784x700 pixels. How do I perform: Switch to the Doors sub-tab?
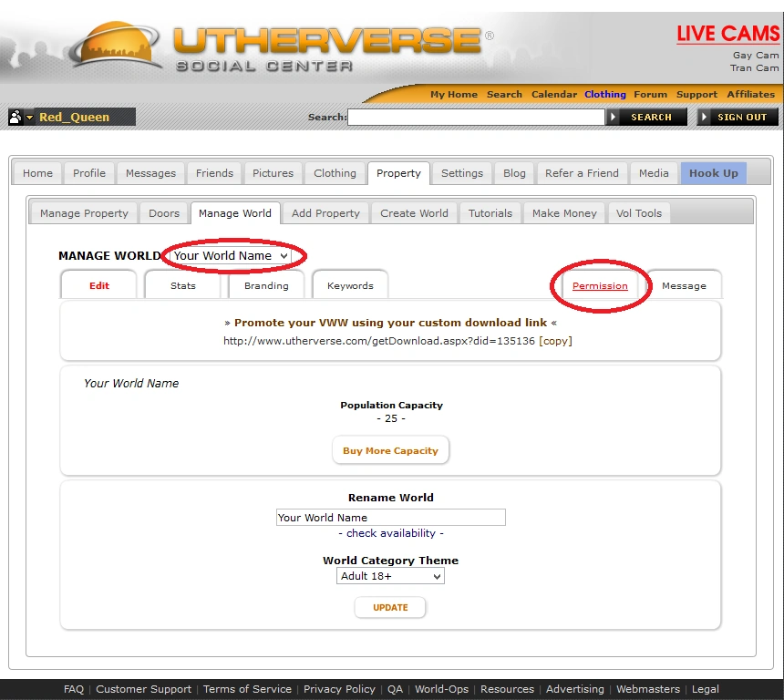(x=164, y=213)
